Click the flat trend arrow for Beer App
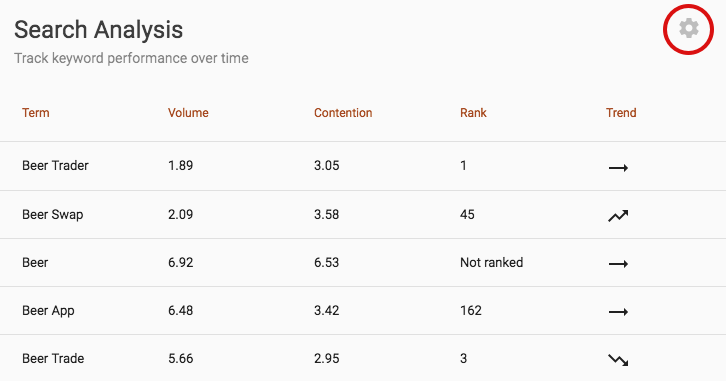726x381 pixels. tap(618, 312)
